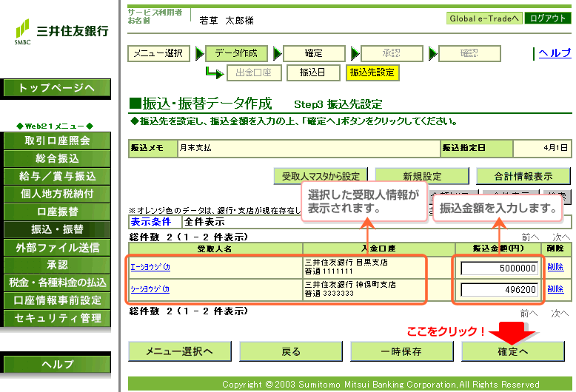This screenshot has height=392, width=576.
Task: Click the greyed 確認 step box
Action: [x=469, y=53]
